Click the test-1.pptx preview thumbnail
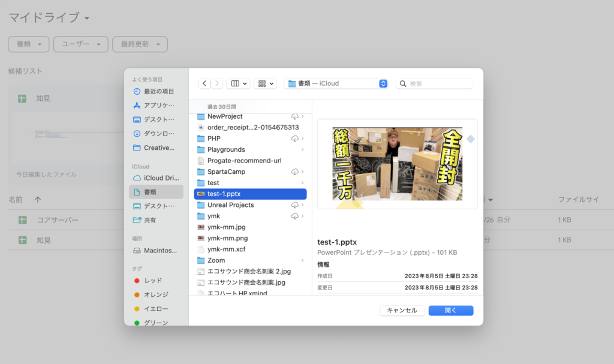 tap(398, 164)
